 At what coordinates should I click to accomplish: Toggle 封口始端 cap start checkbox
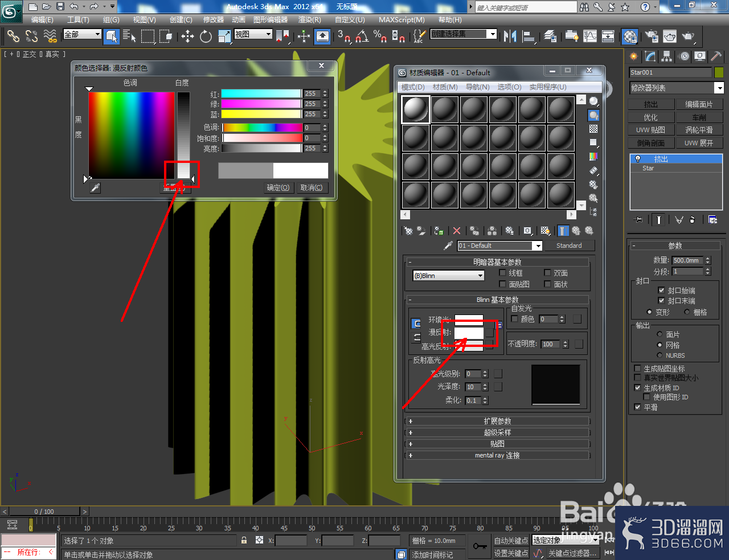coord(661,290)
